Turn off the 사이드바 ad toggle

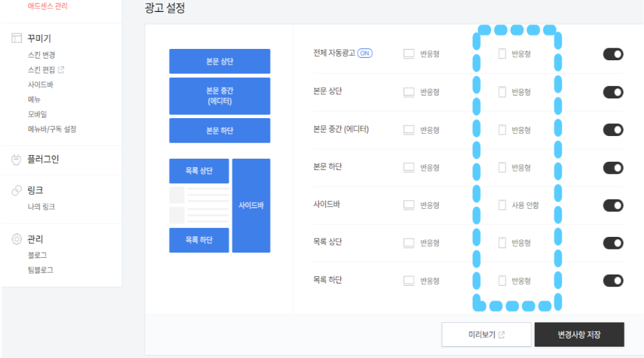click(613, 205)
